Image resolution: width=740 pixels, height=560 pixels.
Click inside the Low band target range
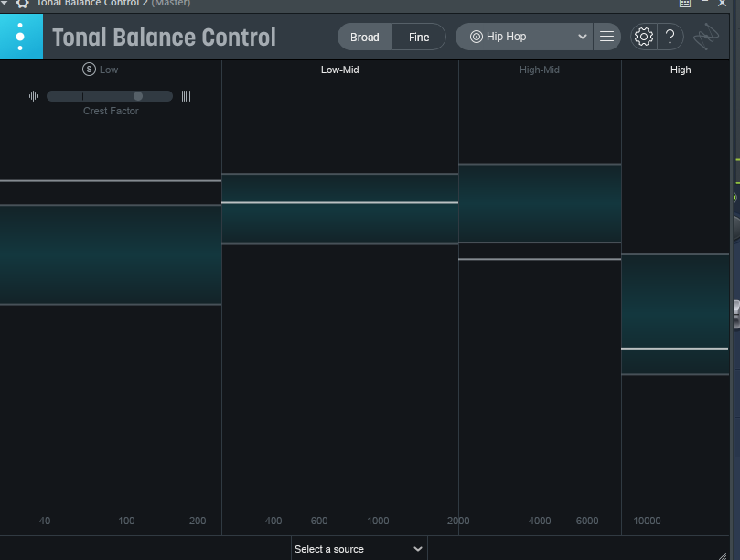[110, 254]
